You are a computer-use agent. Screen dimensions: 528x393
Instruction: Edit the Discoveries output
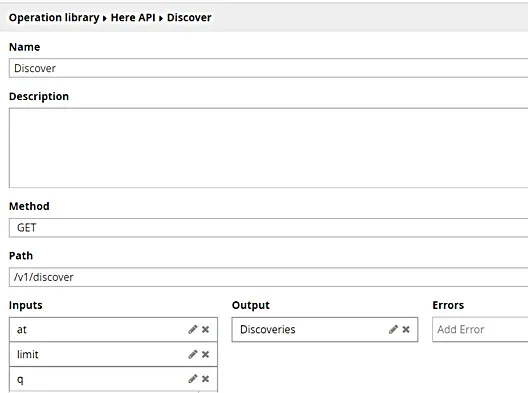[x=393, y=329]
